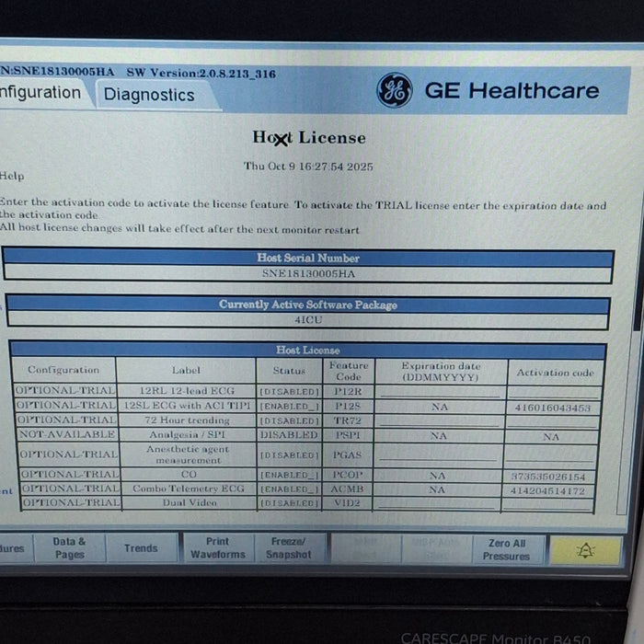644x644 pixels.
Task: Select host serial number SNE18130005HA in table
Action: [308, 273]
